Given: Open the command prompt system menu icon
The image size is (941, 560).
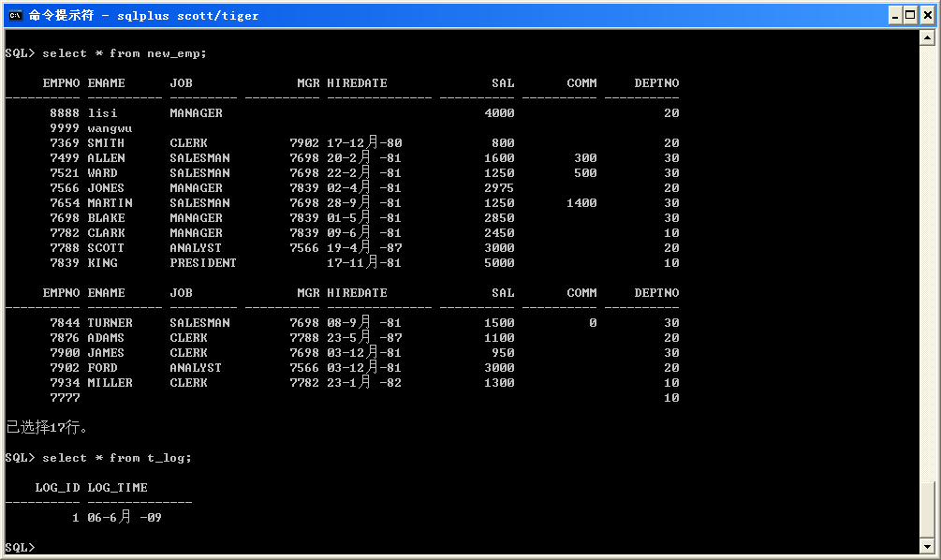Looking at the screenshot, I should pyautogui.click(x=14, y=15).
